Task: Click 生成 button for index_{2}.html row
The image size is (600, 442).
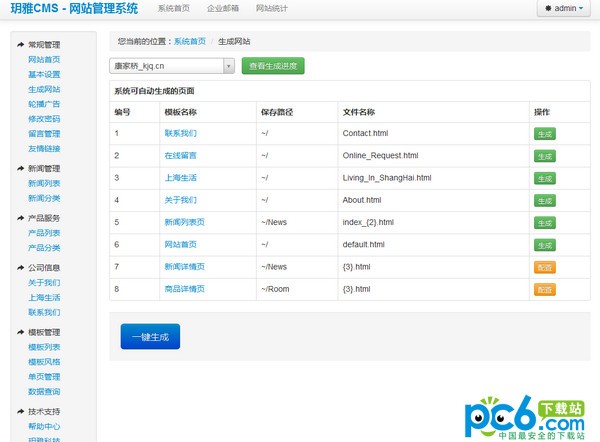Action: pos(545,223)
